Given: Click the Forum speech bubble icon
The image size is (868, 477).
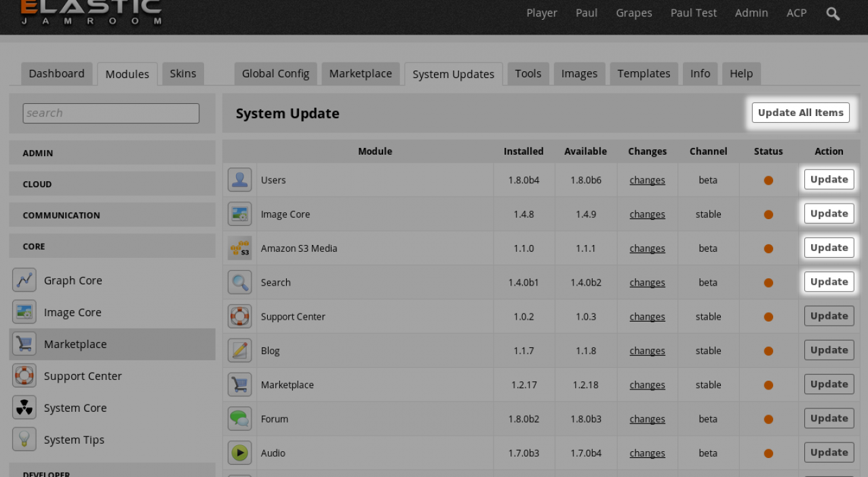Looking at the screenshot, I should (x=239, y=419).
